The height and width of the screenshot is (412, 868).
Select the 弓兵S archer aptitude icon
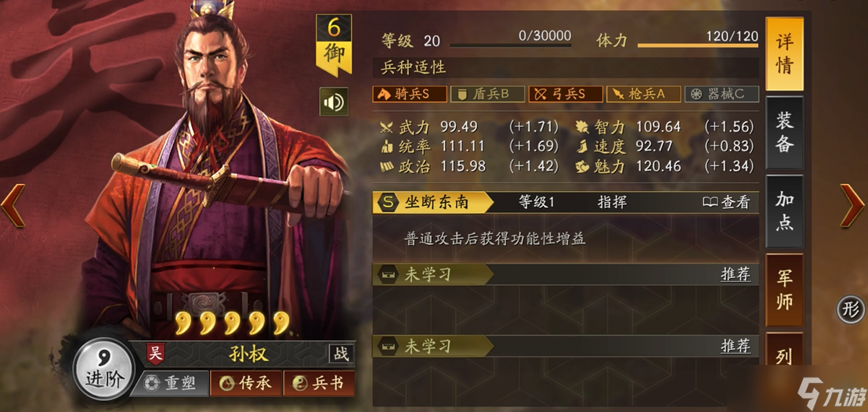pos(565,94)
